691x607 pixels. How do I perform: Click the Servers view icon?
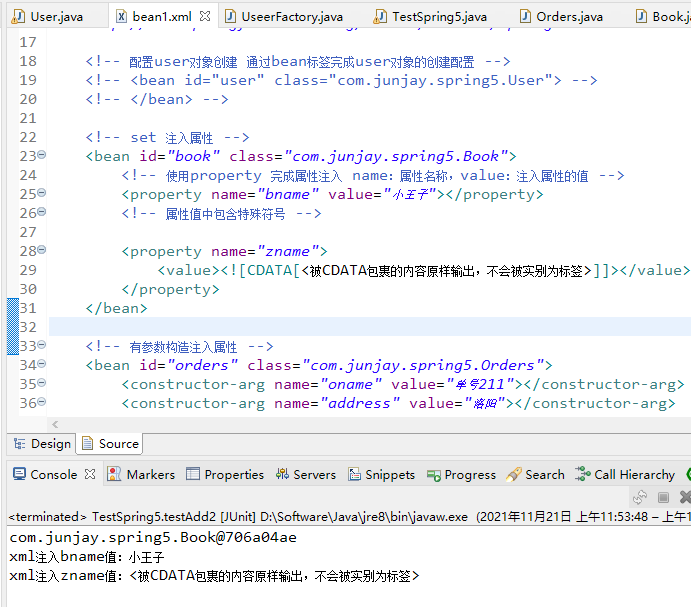(x=282, y=474)
